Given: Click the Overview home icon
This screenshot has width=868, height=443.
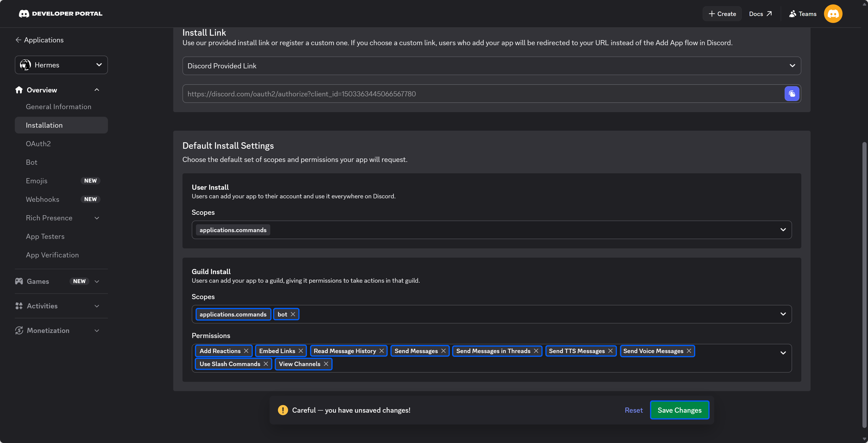Looking at the screenshot, I should [x=19, y=90].
